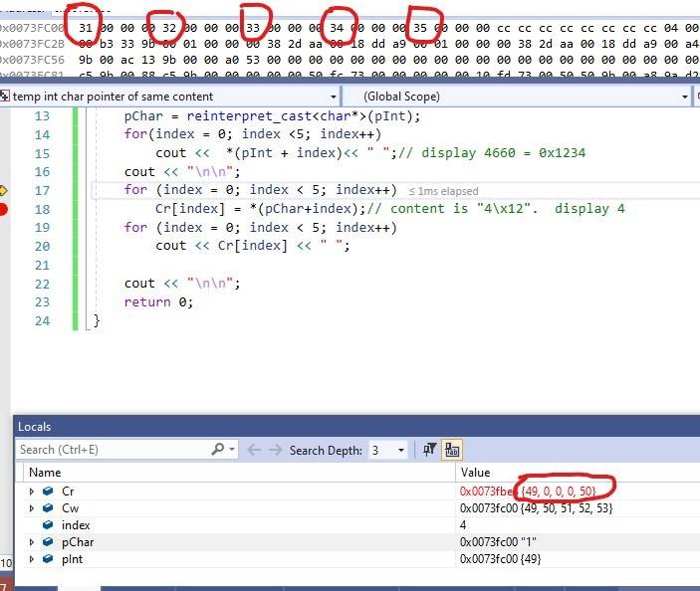Click the Cr[index] assignment on line 18
Screen dimensions: 700x591
pos(260,209)
